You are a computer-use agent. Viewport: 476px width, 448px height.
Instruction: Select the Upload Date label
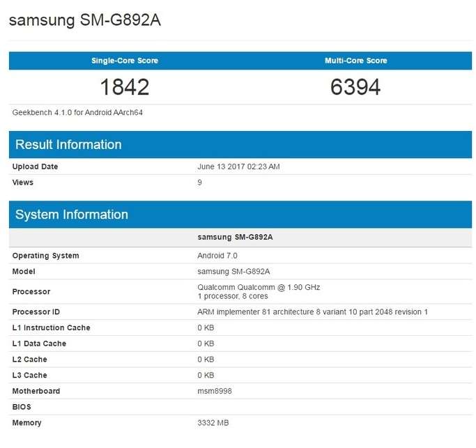click(36, 167)
